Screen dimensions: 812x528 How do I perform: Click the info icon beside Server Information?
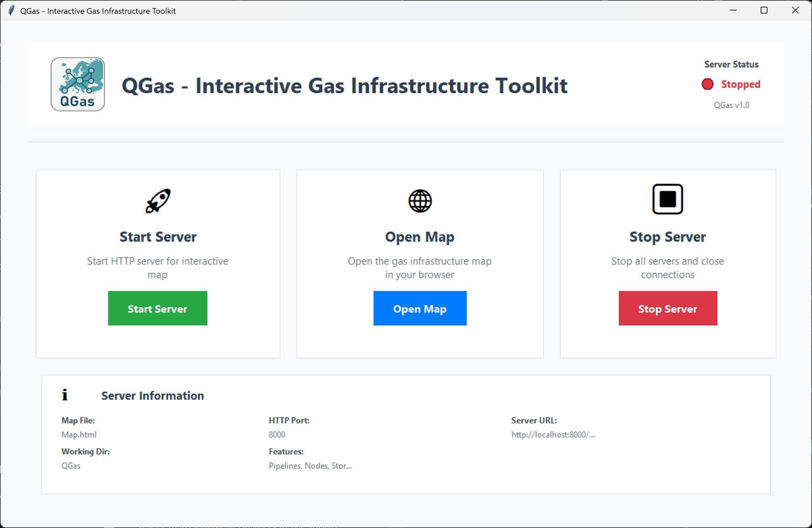tap(65, 395)
